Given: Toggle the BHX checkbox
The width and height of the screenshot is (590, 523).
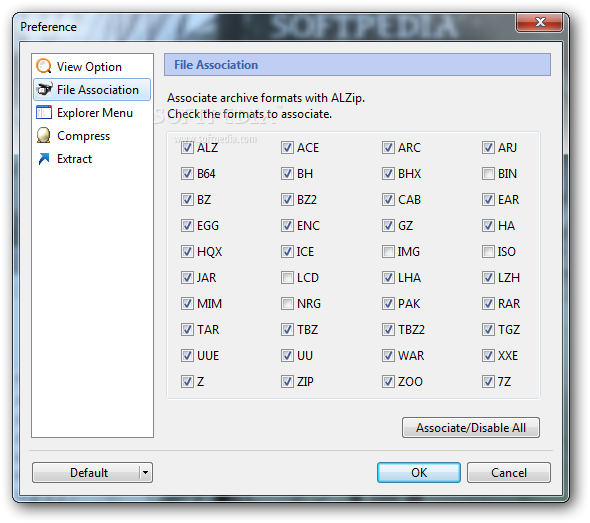Looking at the screenshot, I should click(388, 173).
